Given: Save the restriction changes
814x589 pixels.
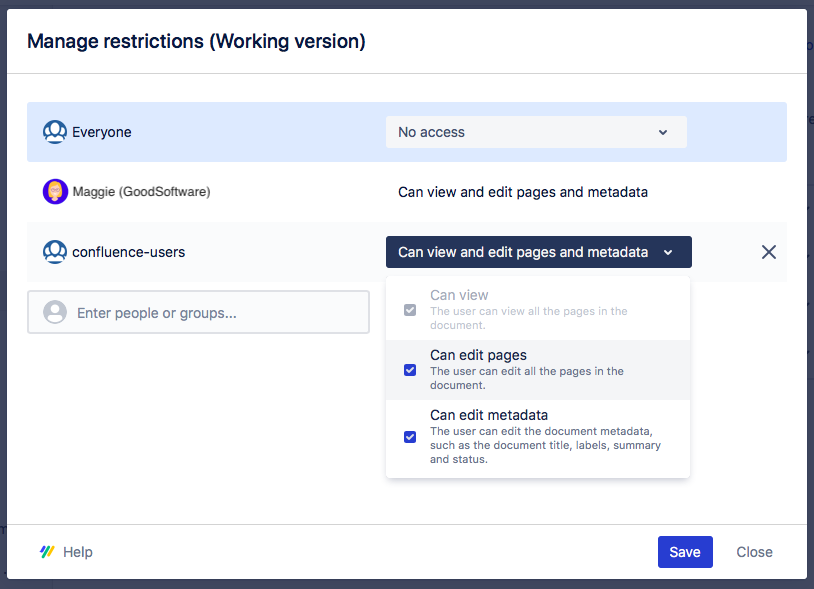Looking at the screenshot, I should 685,551.
